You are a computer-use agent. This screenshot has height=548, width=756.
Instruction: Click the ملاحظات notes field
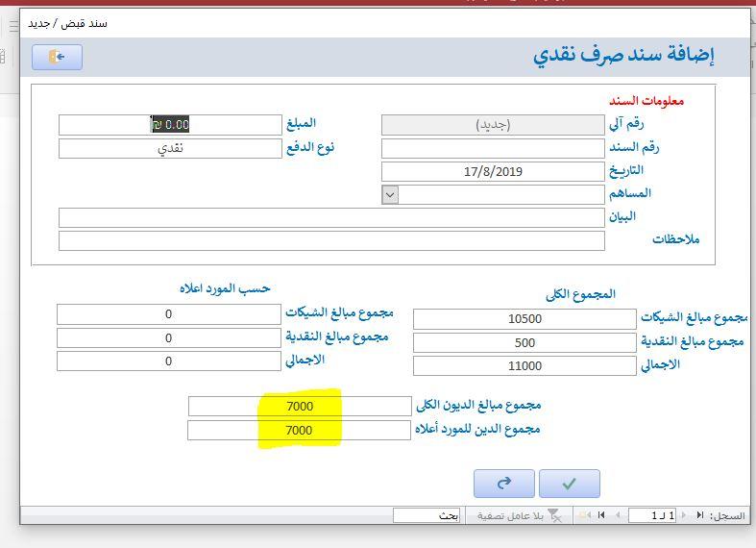click(331, 240)
